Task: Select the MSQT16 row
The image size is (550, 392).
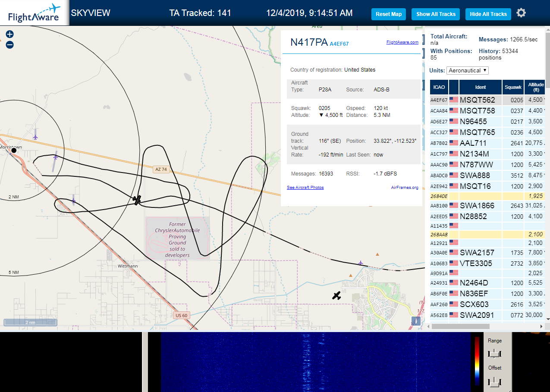Action: (x=487, y=186)
